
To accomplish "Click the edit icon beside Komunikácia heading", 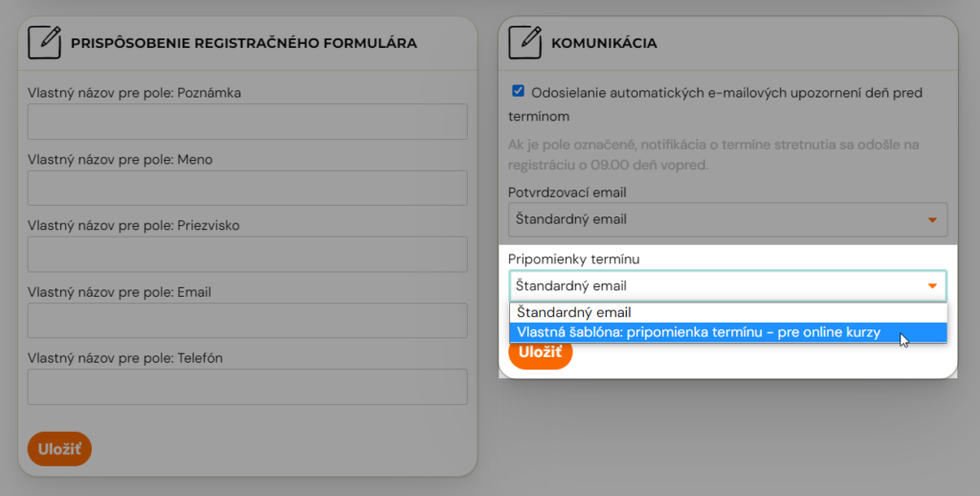I will pos(525,42).
